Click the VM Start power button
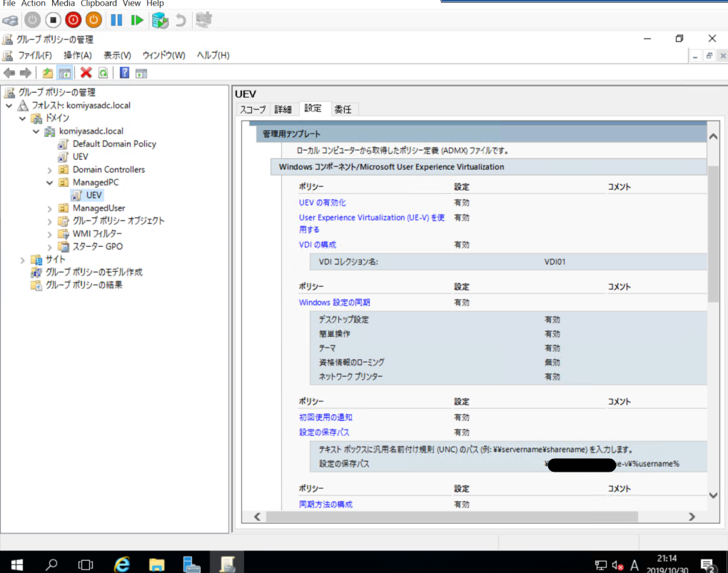Viewport: 728px width, 573px height. pos(33,20)
